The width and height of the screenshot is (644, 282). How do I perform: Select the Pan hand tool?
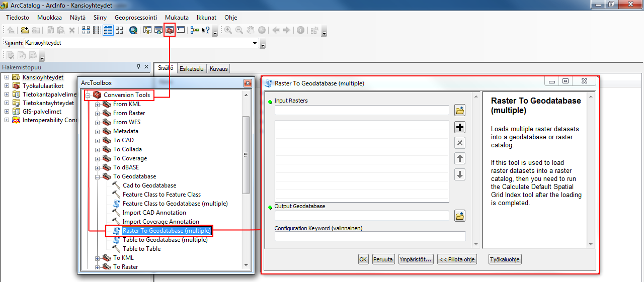tap(251, 30)
